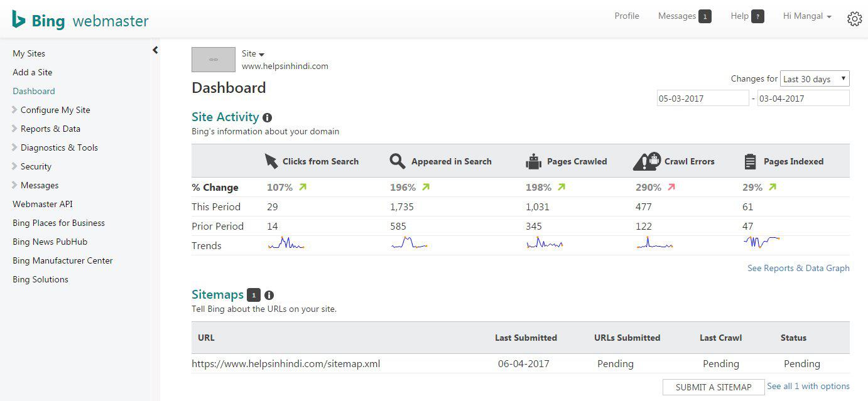The height and width of the screenshot is (401, 868).
Task: Open the Site dropdown
Action: coord(253,54)
